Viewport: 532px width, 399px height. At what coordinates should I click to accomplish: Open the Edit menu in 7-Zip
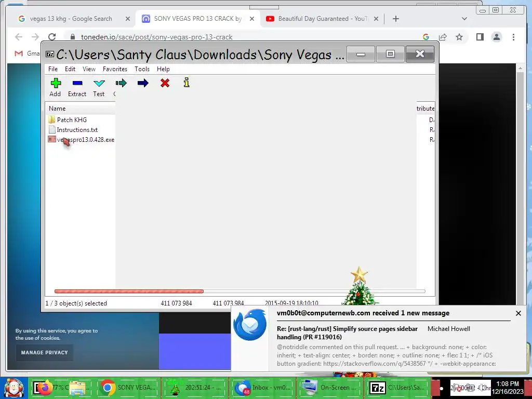point(70,69)
